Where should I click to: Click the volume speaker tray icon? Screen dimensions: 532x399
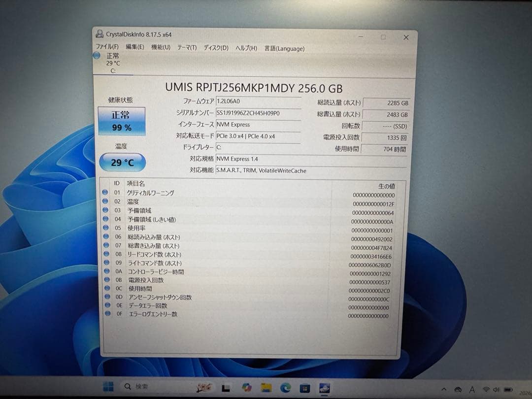pyautogui.click(x=497, y=390)
